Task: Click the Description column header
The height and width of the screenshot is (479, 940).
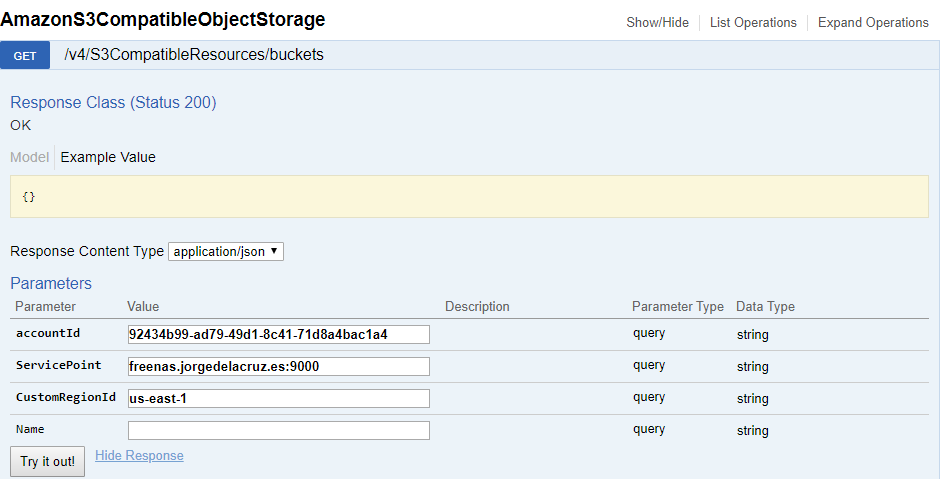Action: (477, 306)
